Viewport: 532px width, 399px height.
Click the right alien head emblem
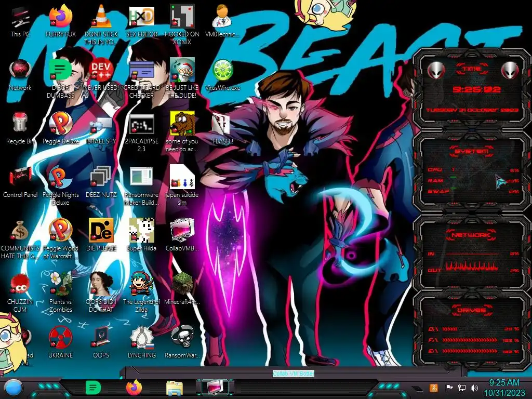coord(510,71)
